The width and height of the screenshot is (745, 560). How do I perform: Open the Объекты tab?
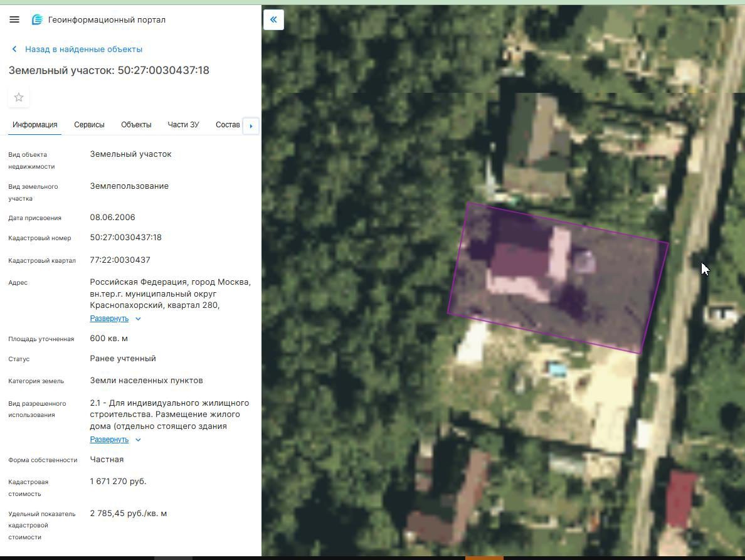tap(136, 125)
